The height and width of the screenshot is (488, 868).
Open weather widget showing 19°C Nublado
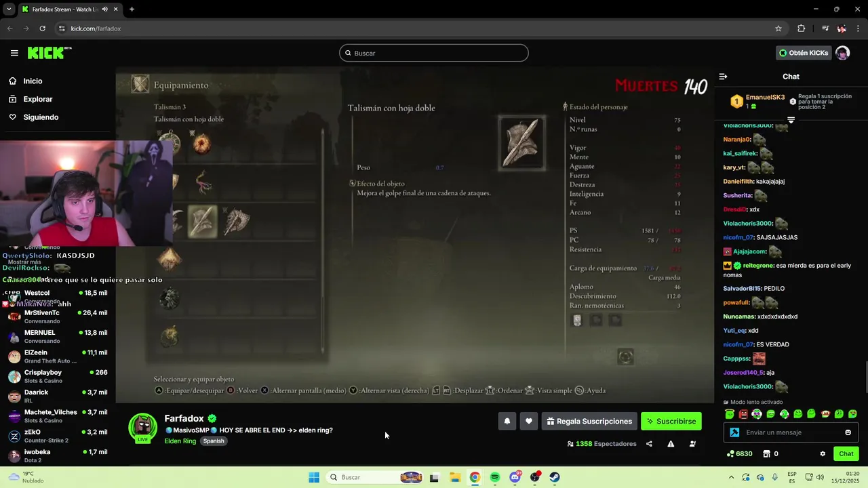(x=27, y=477)
